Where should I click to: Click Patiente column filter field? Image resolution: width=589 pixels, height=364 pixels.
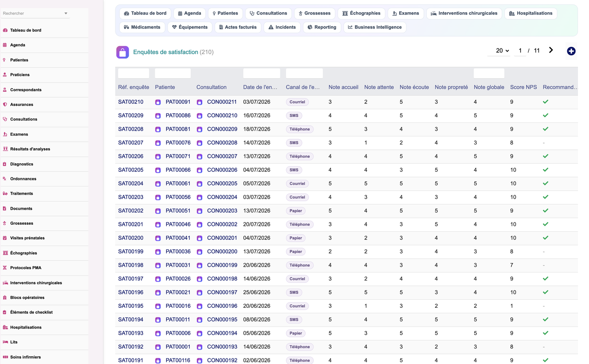(173, 73)
